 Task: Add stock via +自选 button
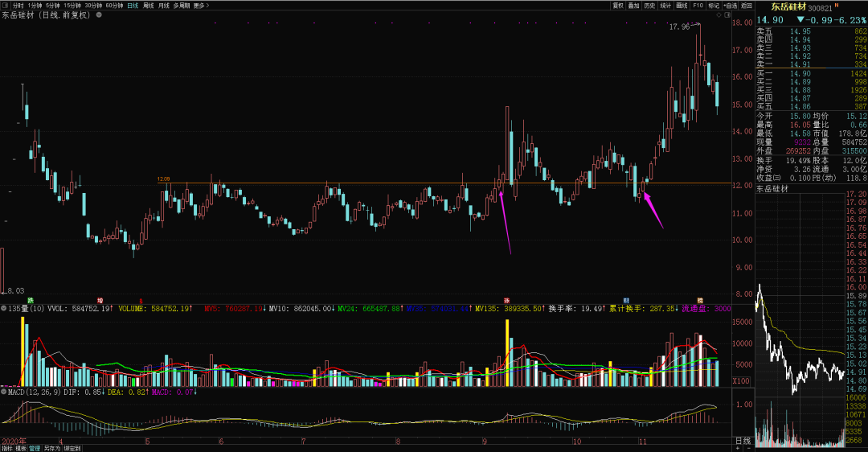(731, 5)
